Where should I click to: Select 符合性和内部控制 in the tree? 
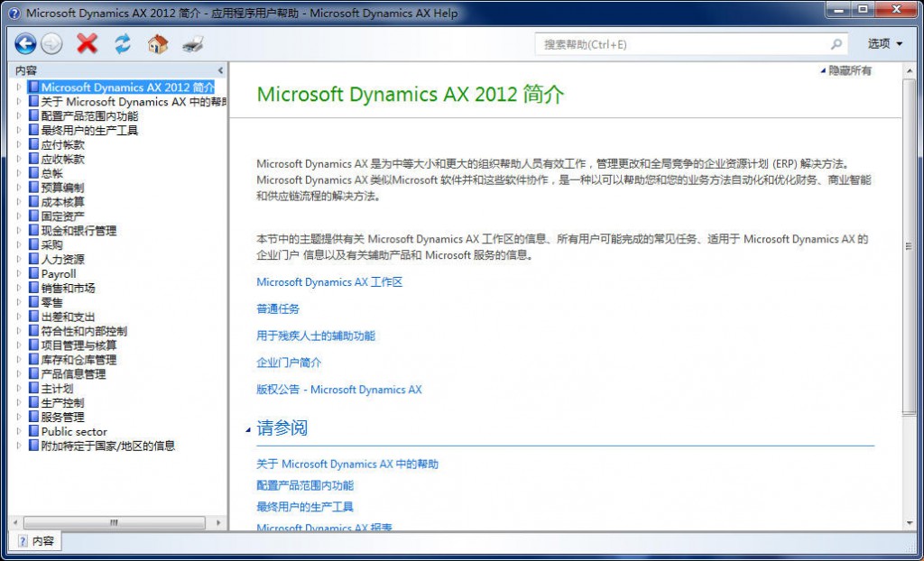click(84, 331)
